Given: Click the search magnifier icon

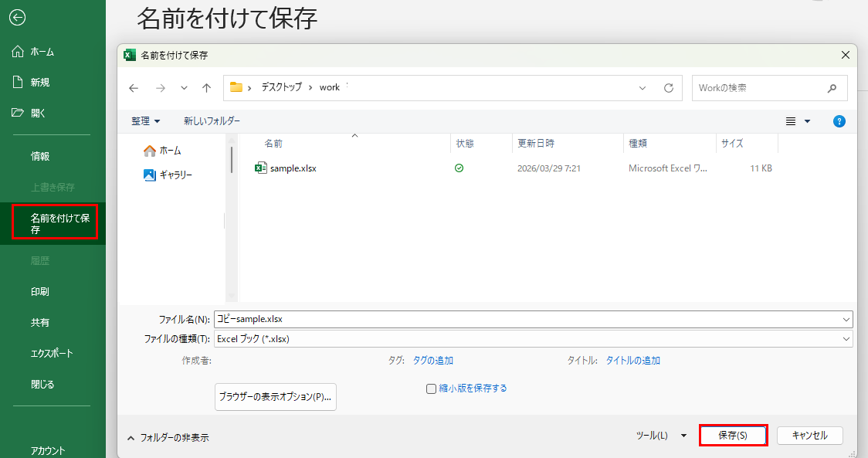Looking at the screenshot, I should click(x=832, y=88).
